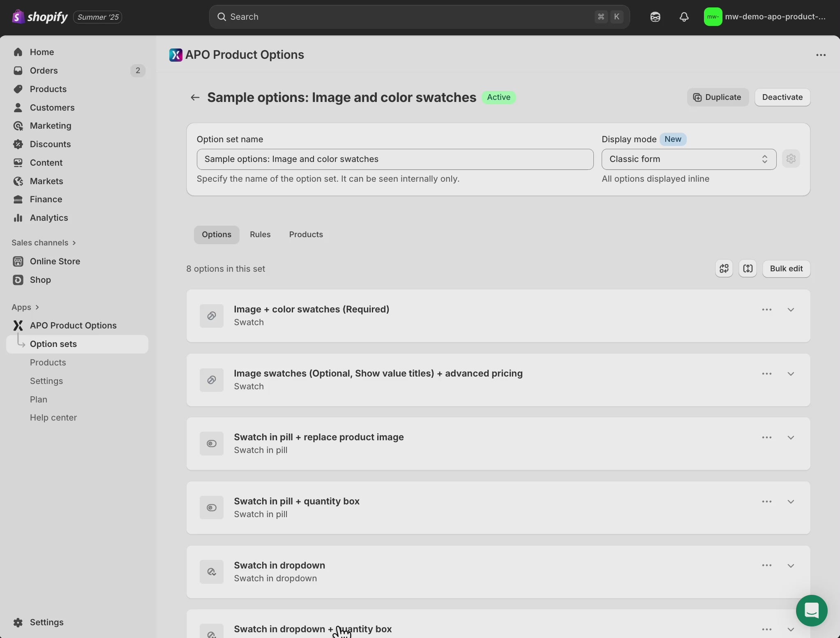
Task: Click the app's three-dot menu at top right
Action: click(x=821, y=55)
